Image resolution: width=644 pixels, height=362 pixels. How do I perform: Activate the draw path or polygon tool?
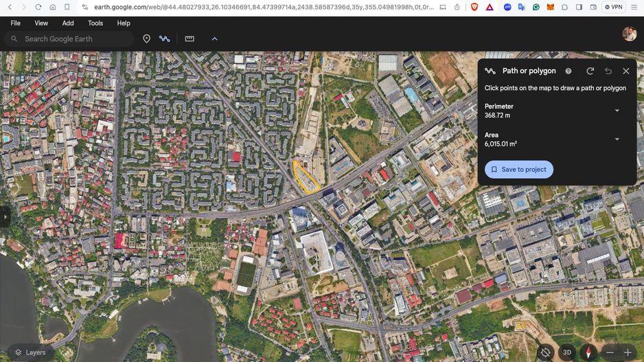pos(165,39)
